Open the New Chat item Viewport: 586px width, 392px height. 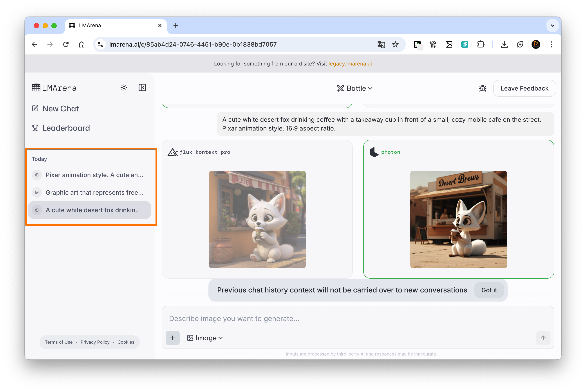pos(60,109)
